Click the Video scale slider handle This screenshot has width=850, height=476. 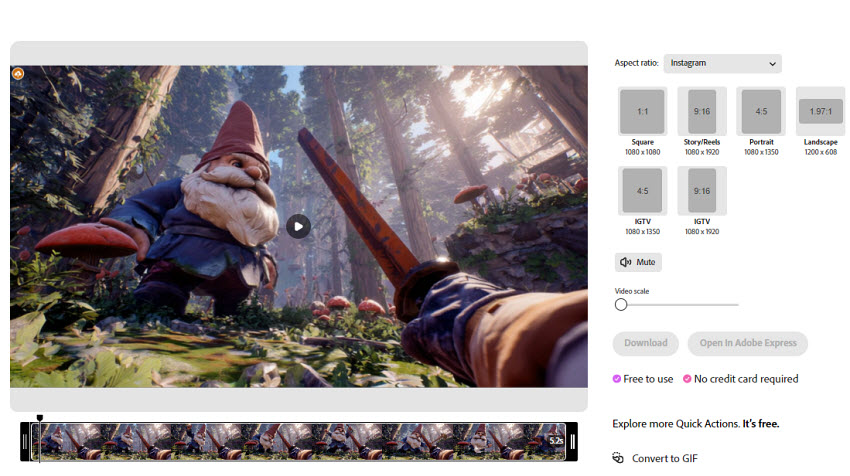click(621, 305)
